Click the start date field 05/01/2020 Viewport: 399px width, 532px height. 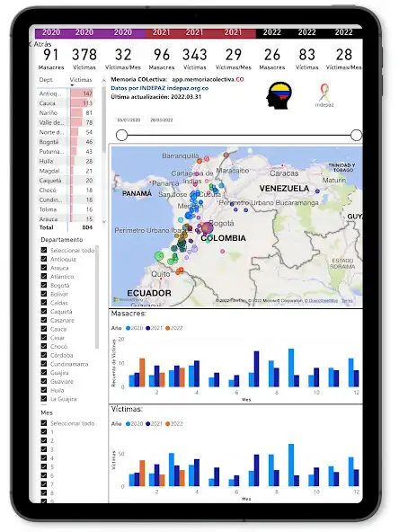pyautogui.click(x=129, y=120)
